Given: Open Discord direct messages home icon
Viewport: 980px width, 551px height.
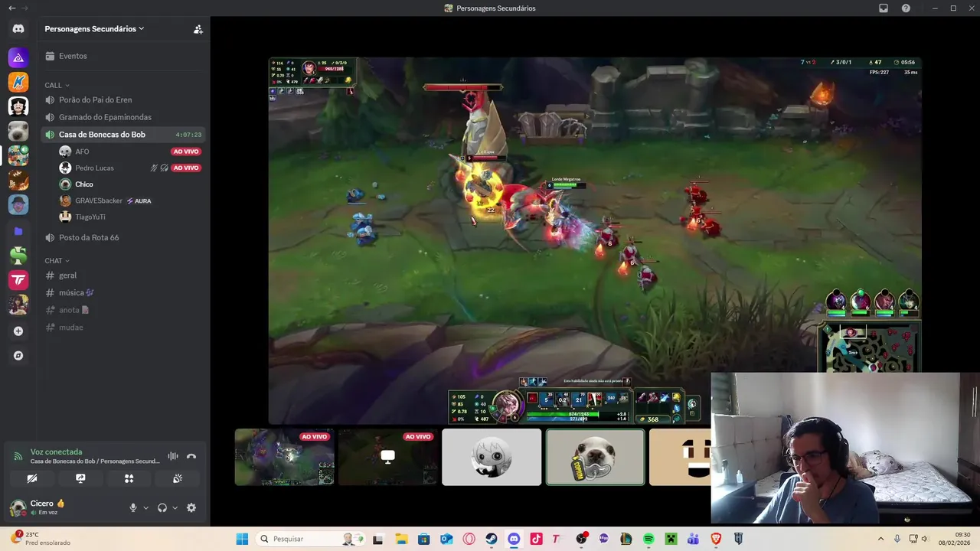Looking at the screenshot, I should click(18, 29).
